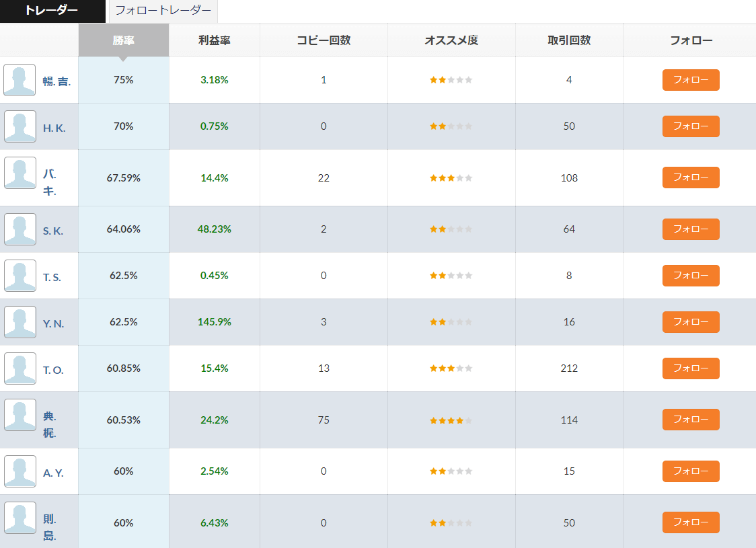Click star rating in Y. N. row
Screen dimensions: 756x548
[451, 322]
